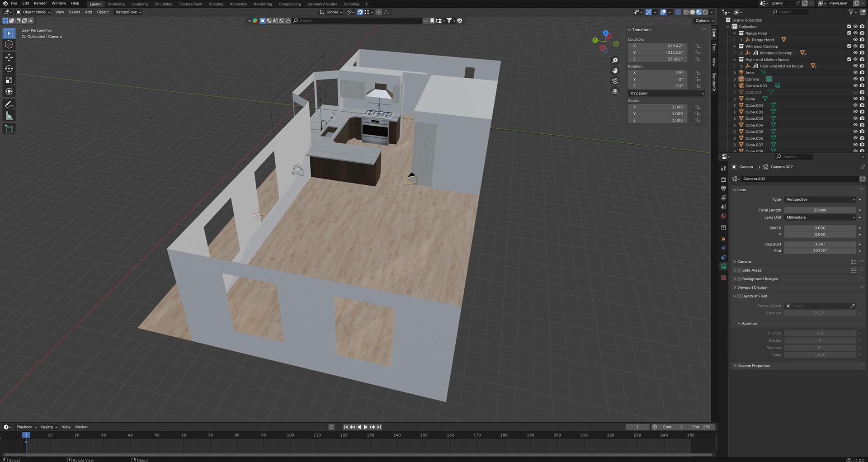The width and height of the screenshot is (868, 462).
Task: Toggle X-Ray view in viewport header
Action: (x=678, y=12)
